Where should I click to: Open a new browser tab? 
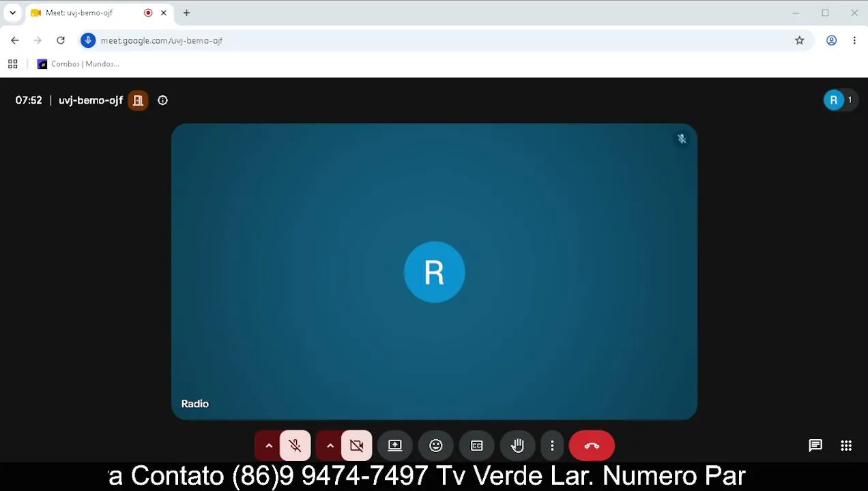click(186, 13)
